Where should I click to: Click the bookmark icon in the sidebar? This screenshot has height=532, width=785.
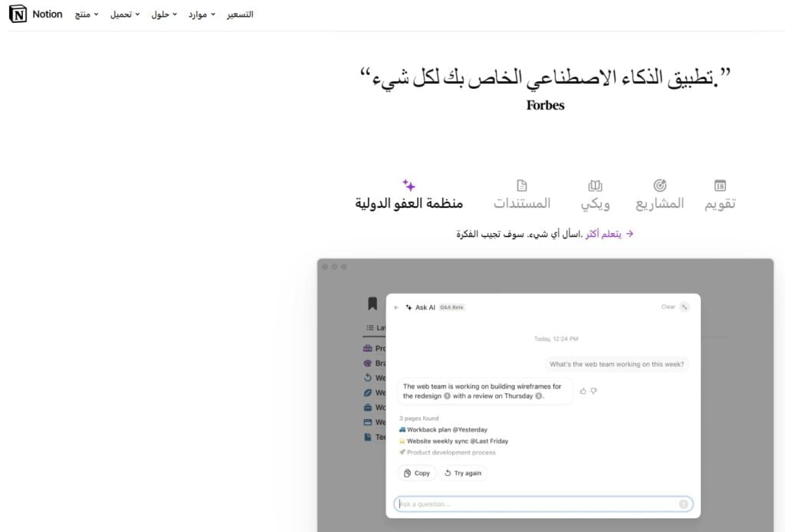(373, 304)
